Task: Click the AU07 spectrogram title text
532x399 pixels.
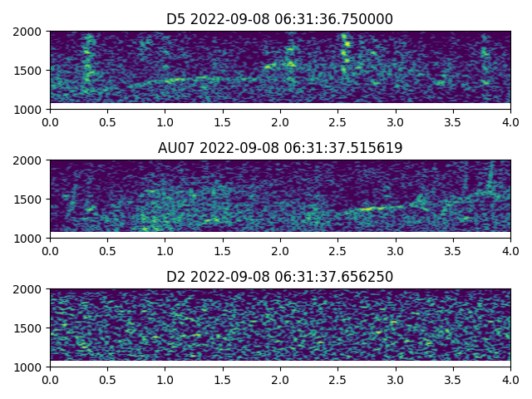Action: coord(279,148)
